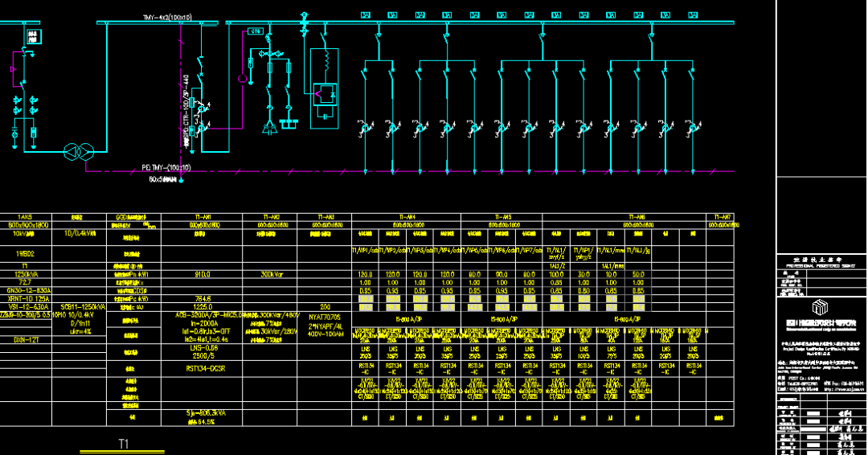This screenshot has height=455, width=868.
Task: Click the 300kVar value cell
Action: pos(272,275)
